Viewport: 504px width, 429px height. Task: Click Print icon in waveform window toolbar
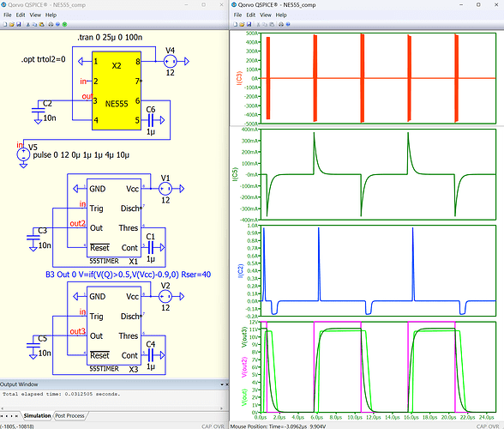point(281,25)
